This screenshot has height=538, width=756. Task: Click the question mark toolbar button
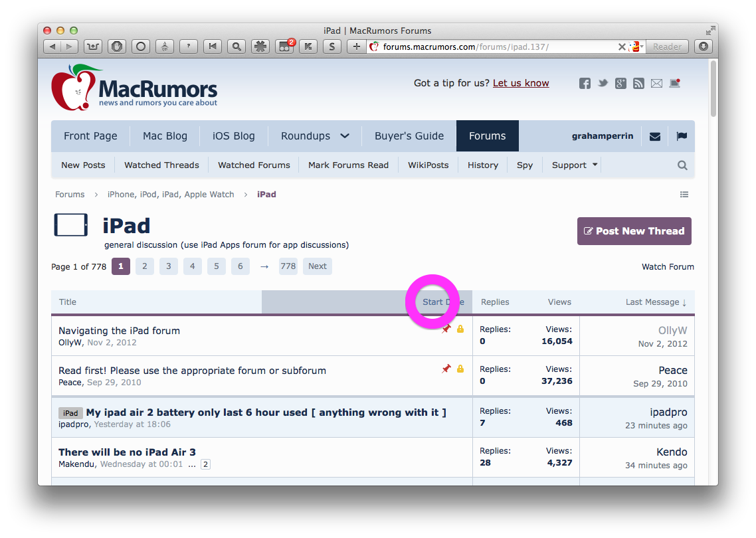[189, 46]
